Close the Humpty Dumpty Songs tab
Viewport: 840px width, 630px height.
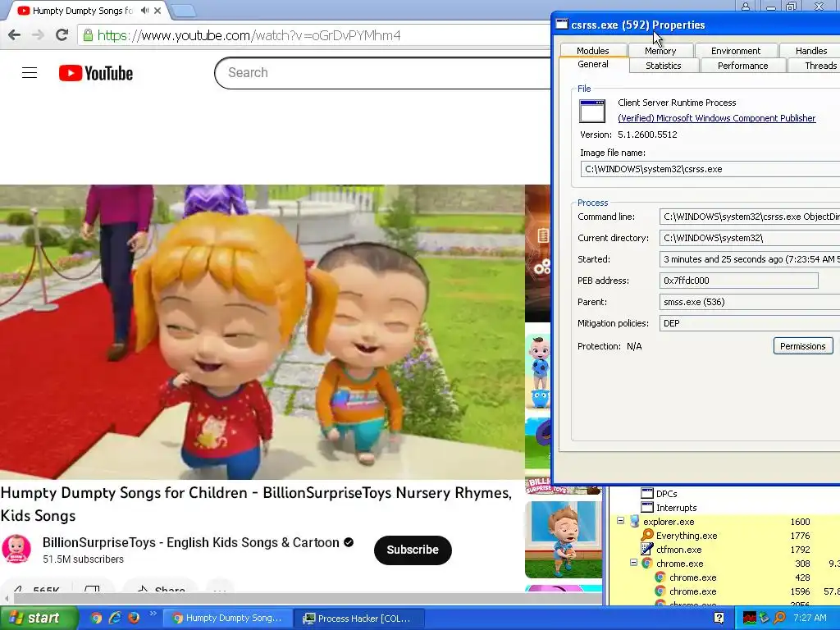pos(157,10)
